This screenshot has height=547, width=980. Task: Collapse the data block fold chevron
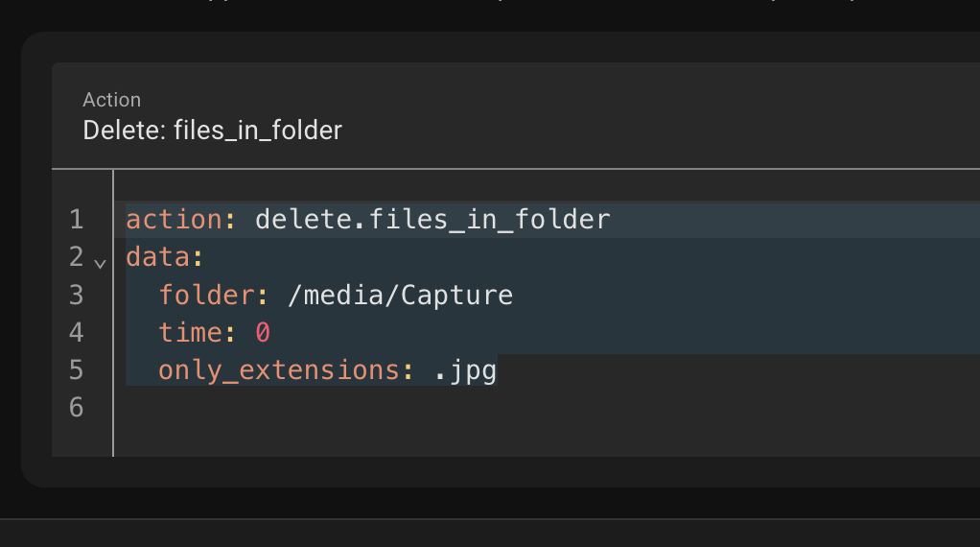coord(100,264)
